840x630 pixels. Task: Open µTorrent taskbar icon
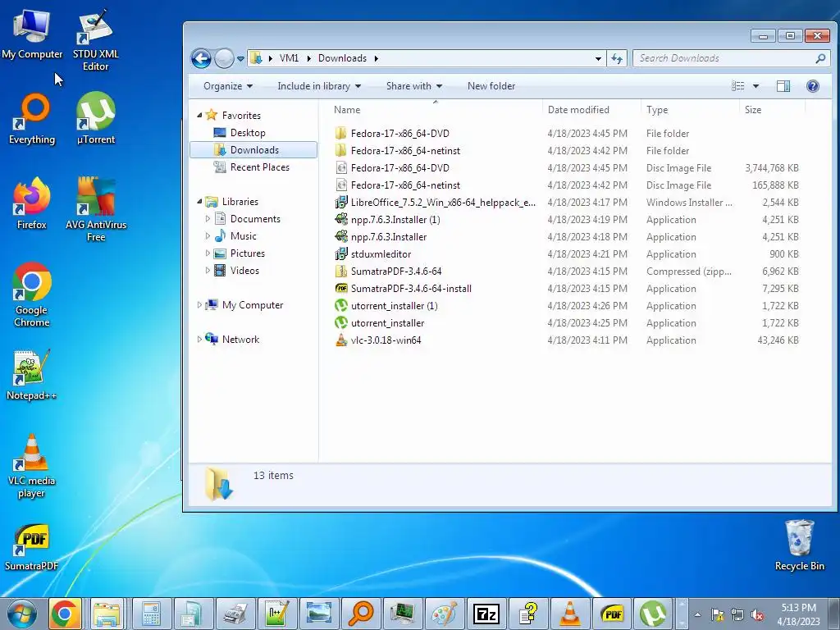[654, 614]
